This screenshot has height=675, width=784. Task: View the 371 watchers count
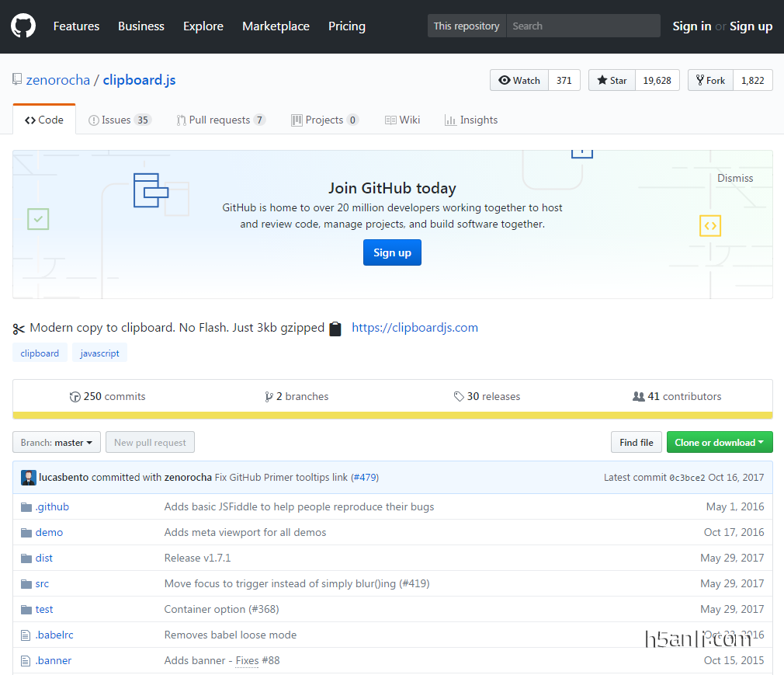[564, 80]
